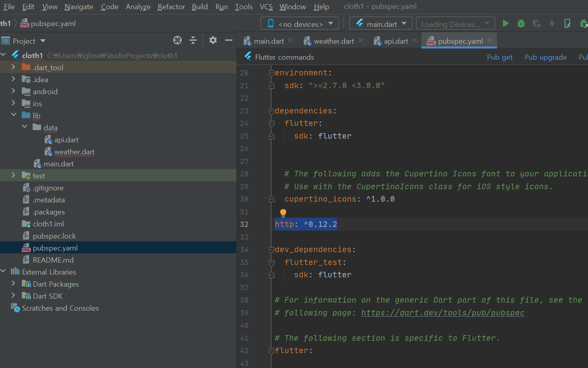The height and width of the screenshot is (368, 588).
Task: Select the .packages file
Action: 48,212
